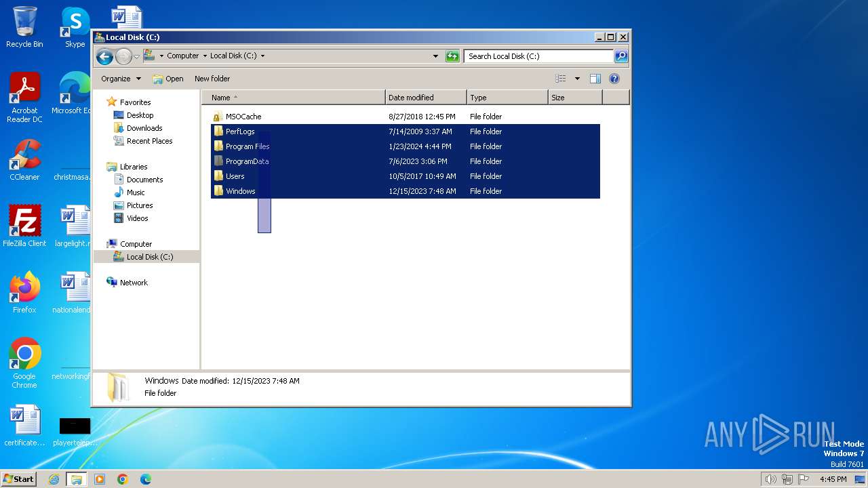868x488 pixels.
Task: Select the certificate Word document icon
Action: pyautogui.click(x=24, y=426)
